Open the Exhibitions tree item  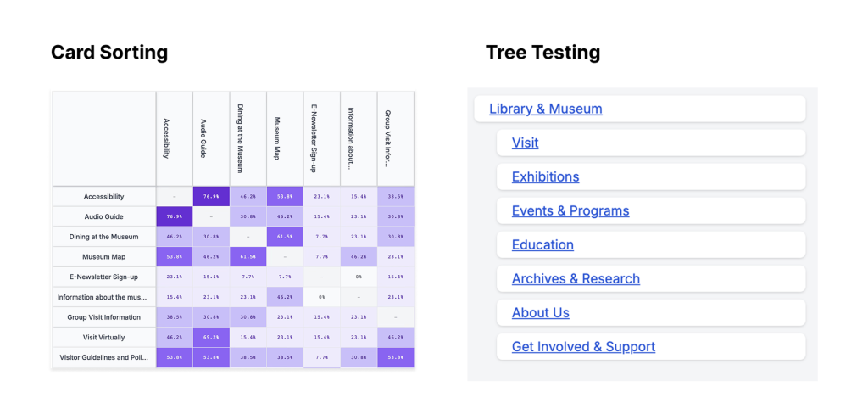click(545, 176)
